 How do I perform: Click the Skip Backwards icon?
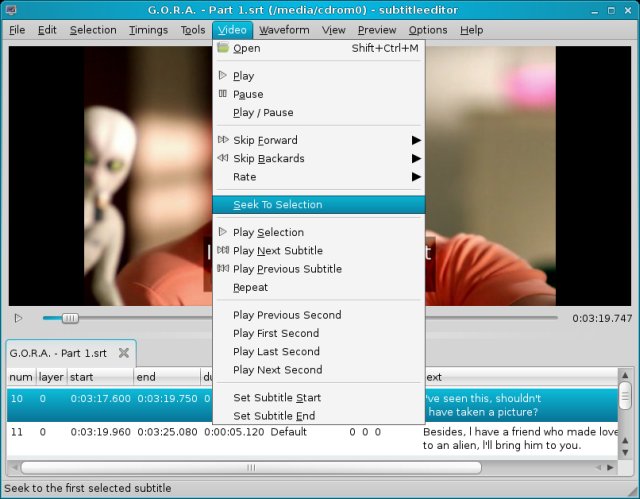[x=223, y=158]
